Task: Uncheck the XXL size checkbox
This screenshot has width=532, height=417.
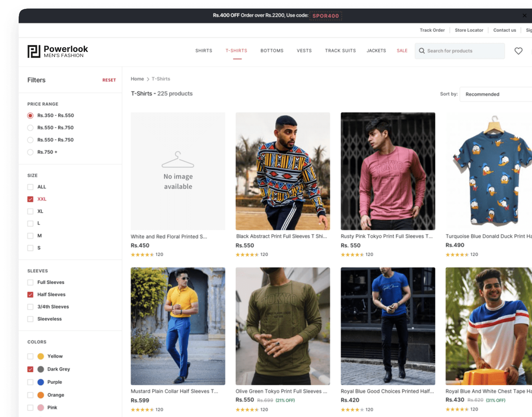Action: tap(30, 199)
